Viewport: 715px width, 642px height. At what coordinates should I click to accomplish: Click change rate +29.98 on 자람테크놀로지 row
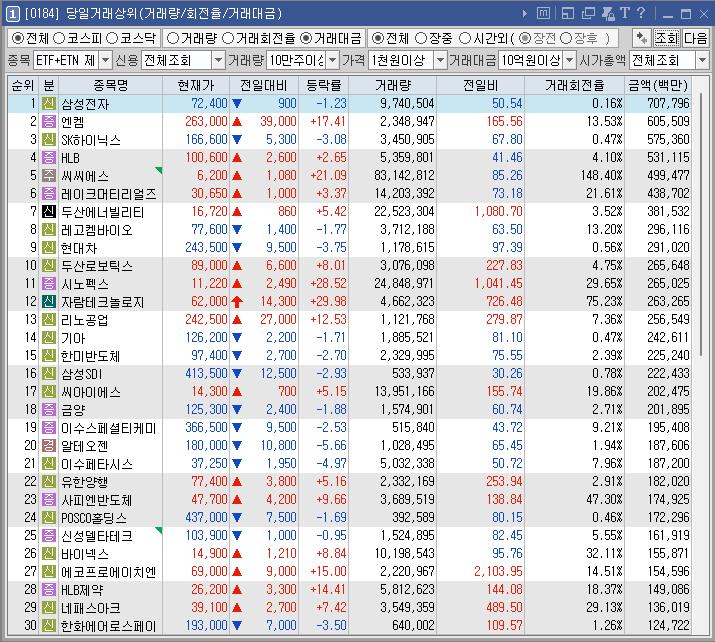point(328,301)
